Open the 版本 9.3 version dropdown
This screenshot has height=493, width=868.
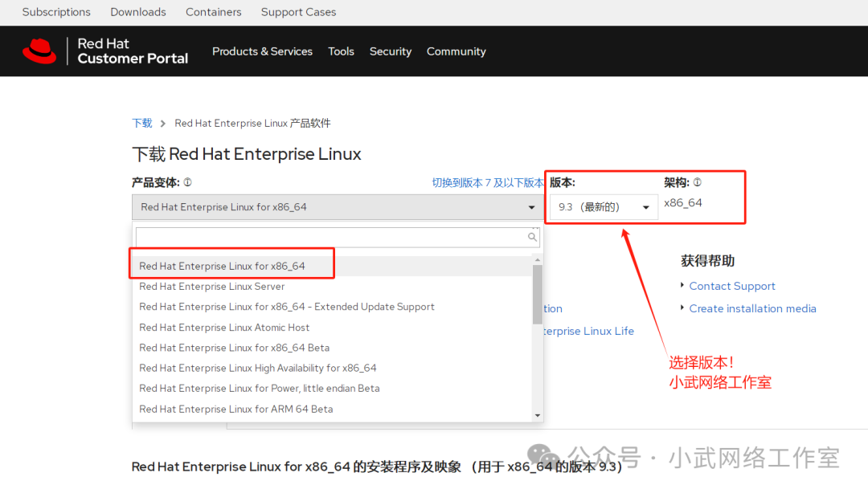604,207
